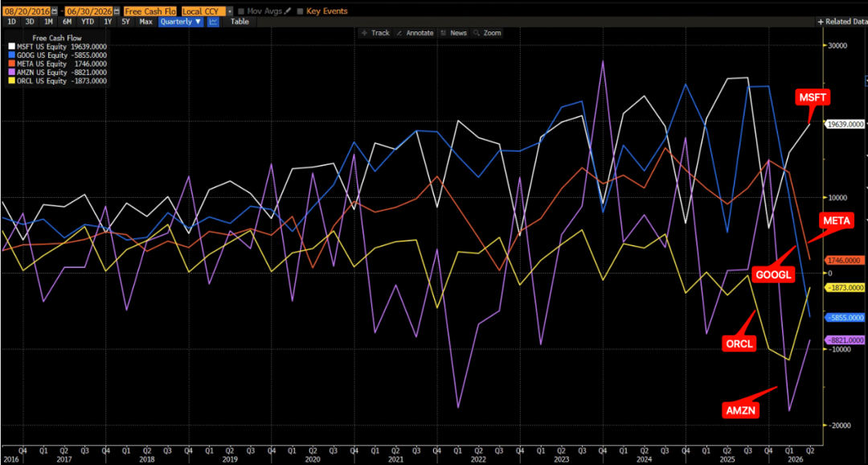
Task: Click the -1873.0000 yellow value tag
Action: coord(845,288)
